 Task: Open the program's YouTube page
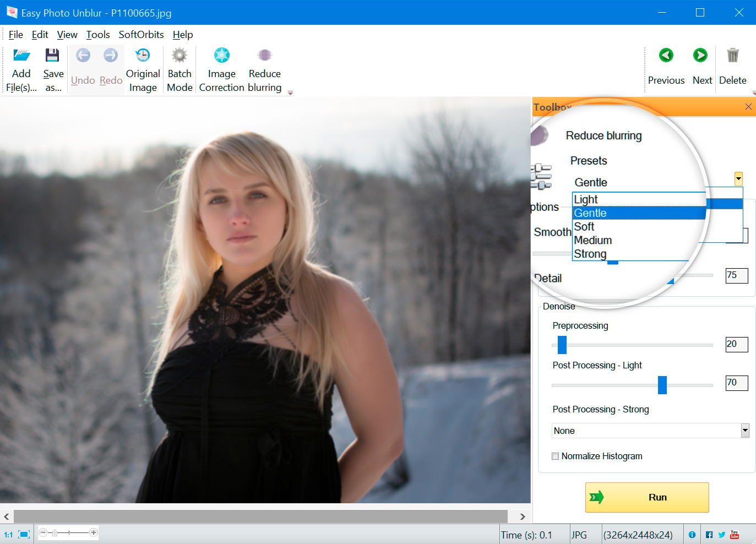point(735,534)
